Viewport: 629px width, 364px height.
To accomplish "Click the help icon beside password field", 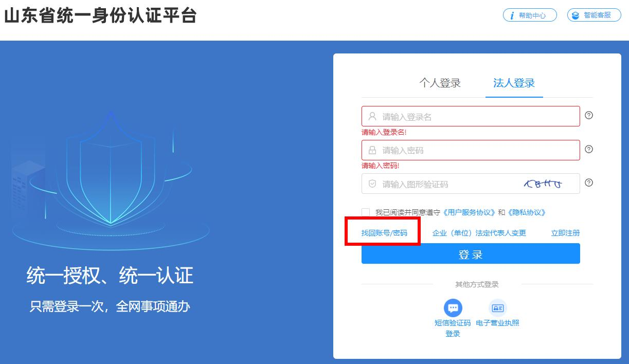I will click(589, 149).
